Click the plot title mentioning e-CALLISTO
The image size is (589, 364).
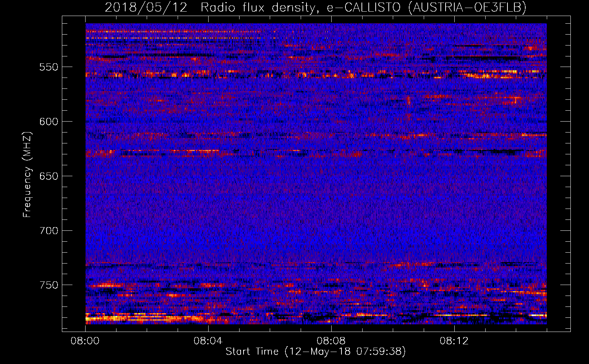(316, 7)
